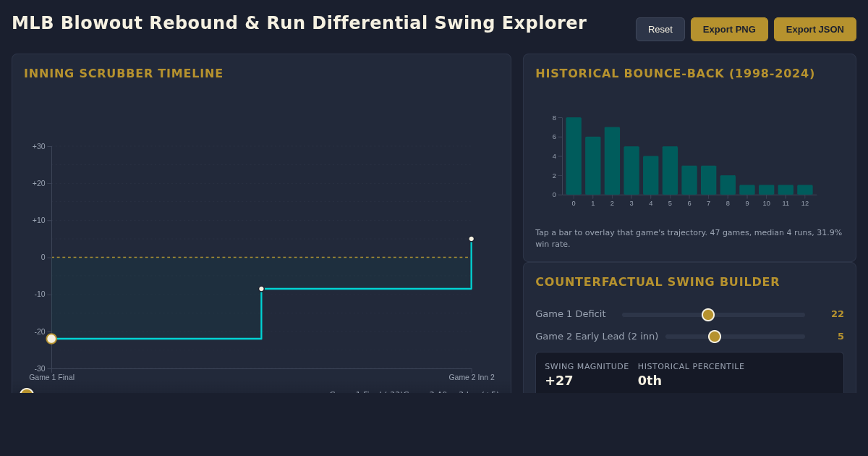Click the Historical Bounce-Back heading
The height and width of the screenshot is (456, 868).
pyautogui.click(x=675, y=73)
